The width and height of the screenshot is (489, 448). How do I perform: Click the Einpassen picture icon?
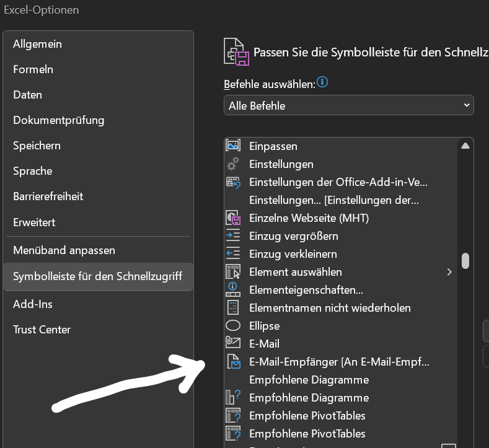233,145
